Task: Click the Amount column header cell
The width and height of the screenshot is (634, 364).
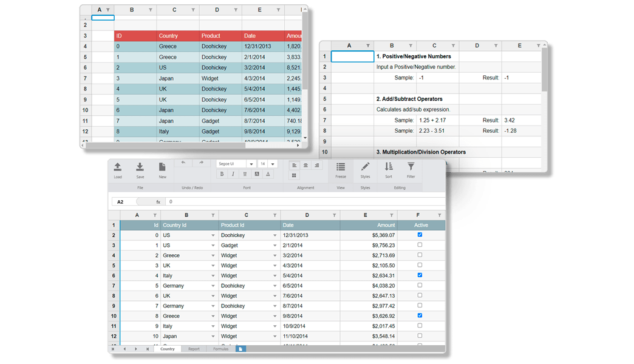Action: pos(369,225)
